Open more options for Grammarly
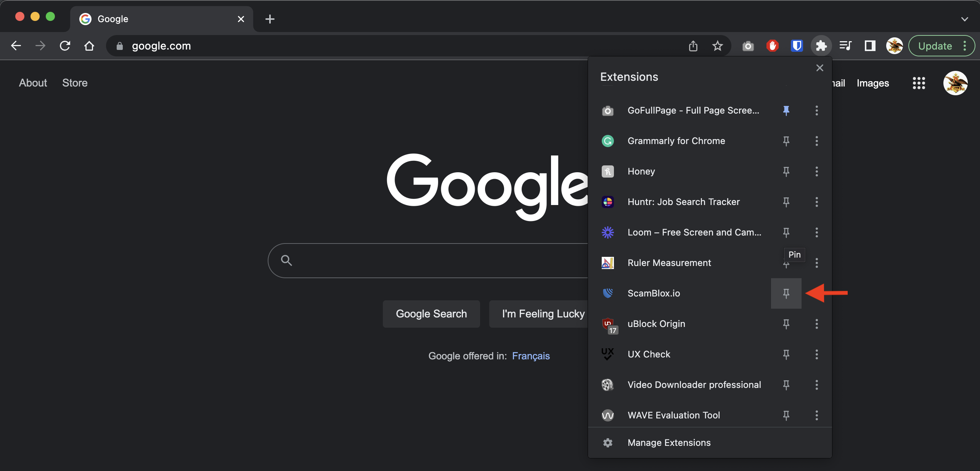The image size is (980, 471). point(817,141)
